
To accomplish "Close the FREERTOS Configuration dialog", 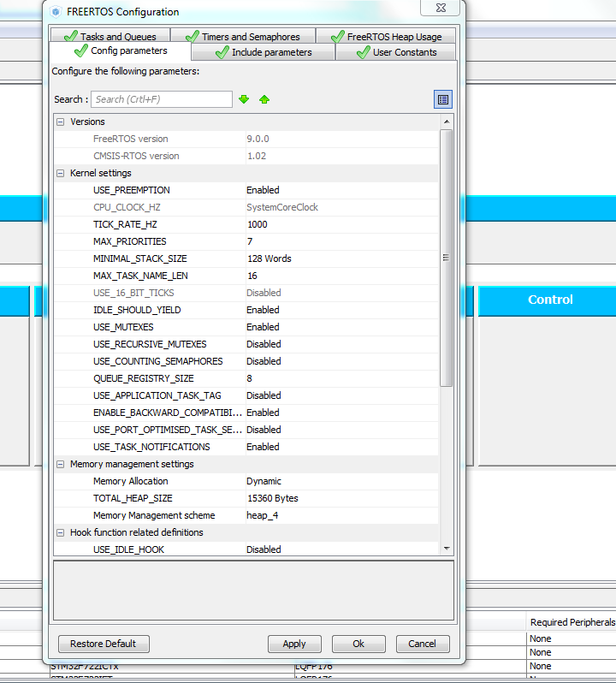I will tap(441, 8).
